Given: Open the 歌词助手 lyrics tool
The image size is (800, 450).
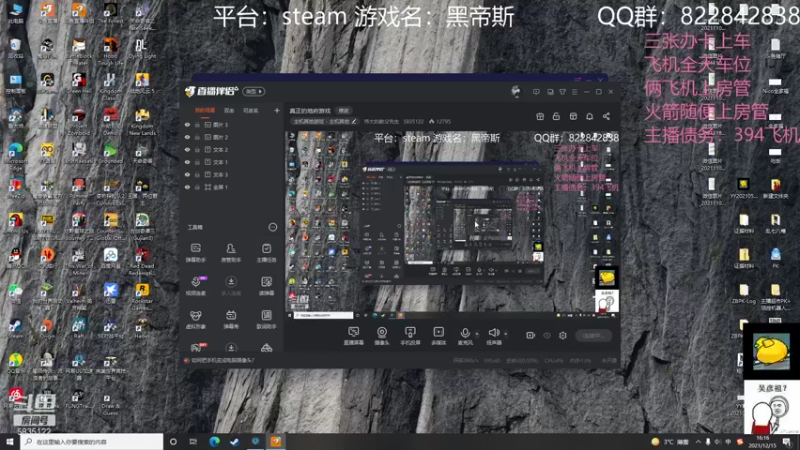Looking at the screenshot, I should [266, 319].
